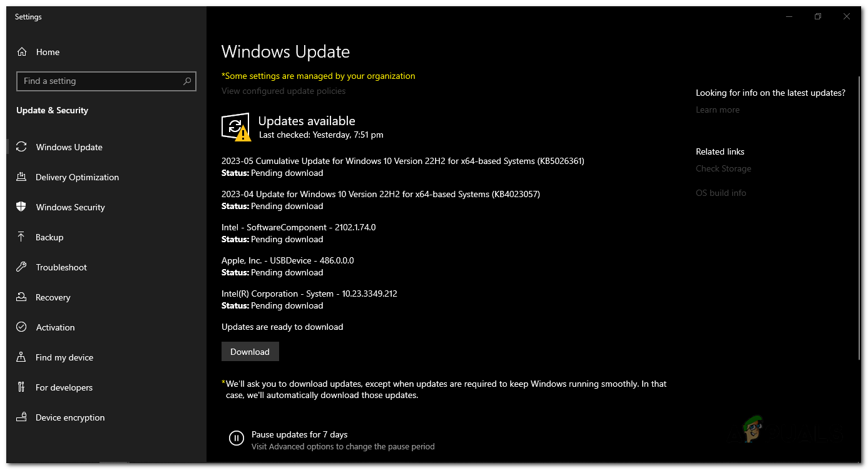Select Windows Update label in sidebar
The height and width of the screenshot is (470, 868).
69,147
